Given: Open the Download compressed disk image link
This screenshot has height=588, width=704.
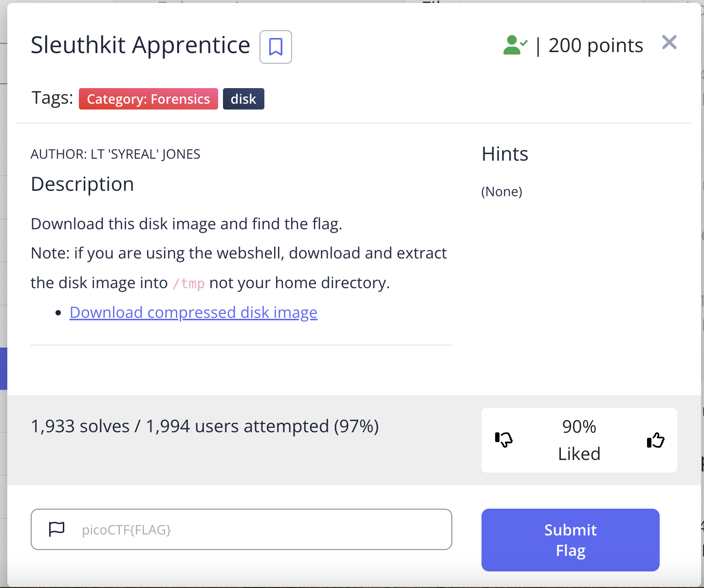Looking at the screenshot, I should click(x=193, y=312).
